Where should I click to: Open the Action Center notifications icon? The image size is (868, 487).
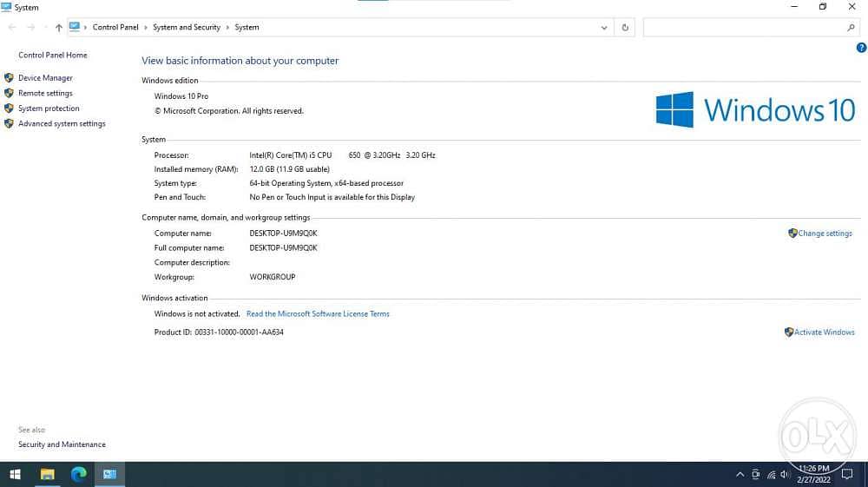point(847,474)
